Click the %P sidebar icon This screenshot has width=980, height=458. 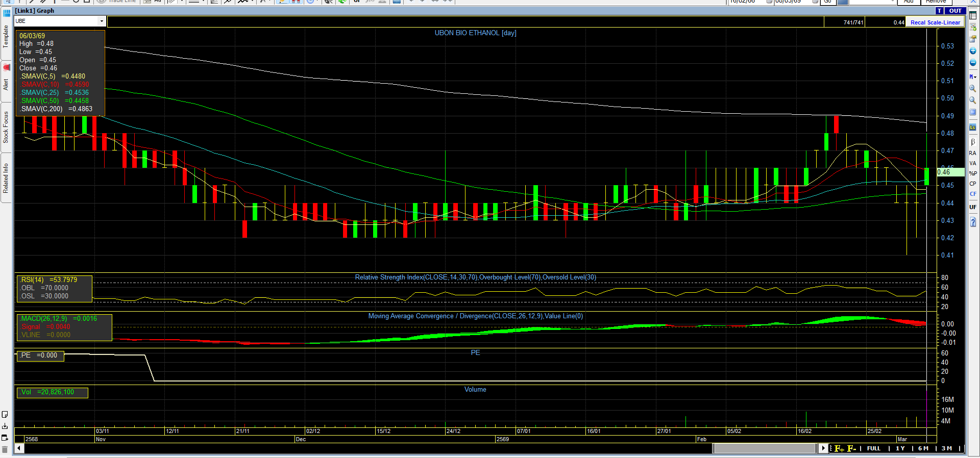click(973, 173)
